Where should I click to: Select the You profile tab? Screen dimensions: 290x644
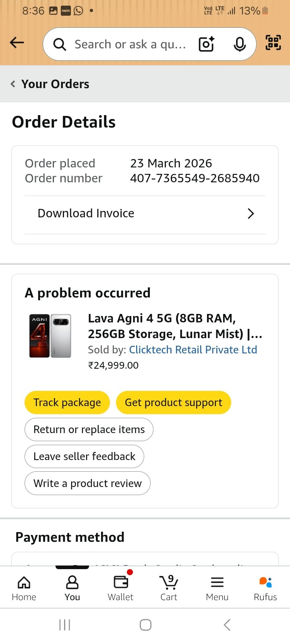pyautogui.click(x=72, y=588)
